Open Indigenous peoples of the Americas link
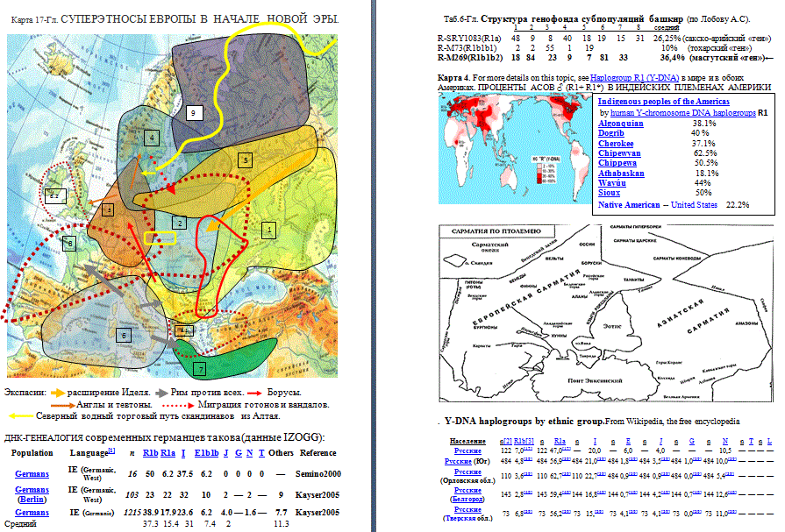The image size is (785, 532). (x=663, y=102)
